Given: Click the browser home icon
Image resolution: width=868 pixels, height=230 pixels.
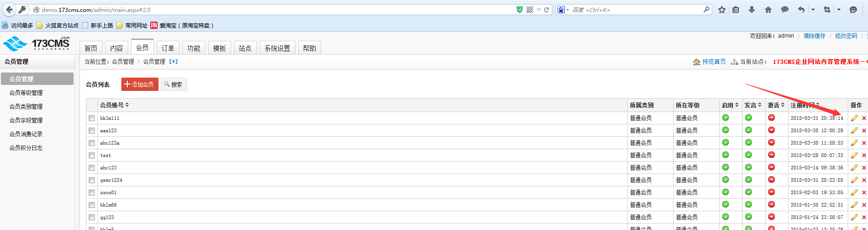Looking at the screenshot, I should 768,10.
